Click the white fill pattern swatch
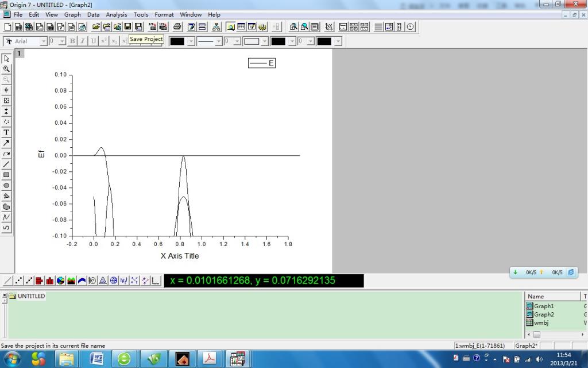 [252, 41]
